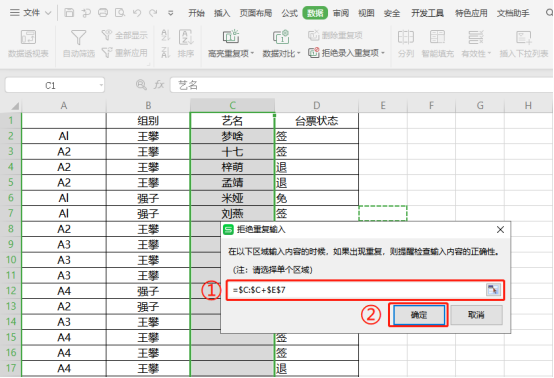This screenshot has height=378, width=554.
Task: Open the 安全 tab
Action: point(392,13)
